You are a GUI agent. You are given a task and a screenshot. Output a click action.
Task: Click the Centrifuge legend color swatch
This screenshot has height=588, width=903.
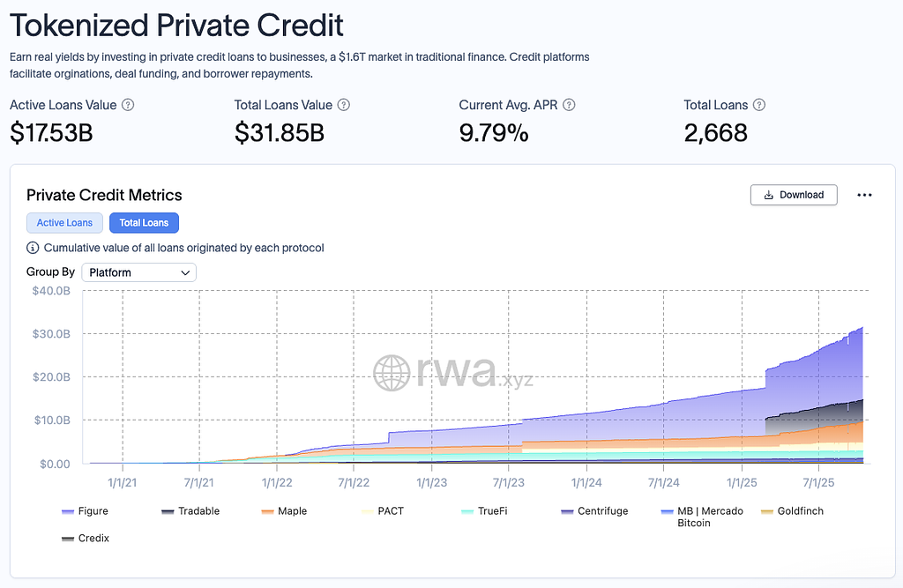(x=568, y=511)
